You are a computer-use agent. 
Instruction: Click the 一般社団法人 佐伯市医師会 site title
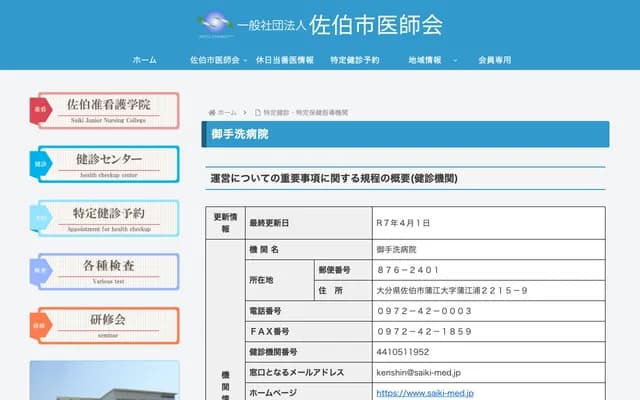(x=340, y=24)
